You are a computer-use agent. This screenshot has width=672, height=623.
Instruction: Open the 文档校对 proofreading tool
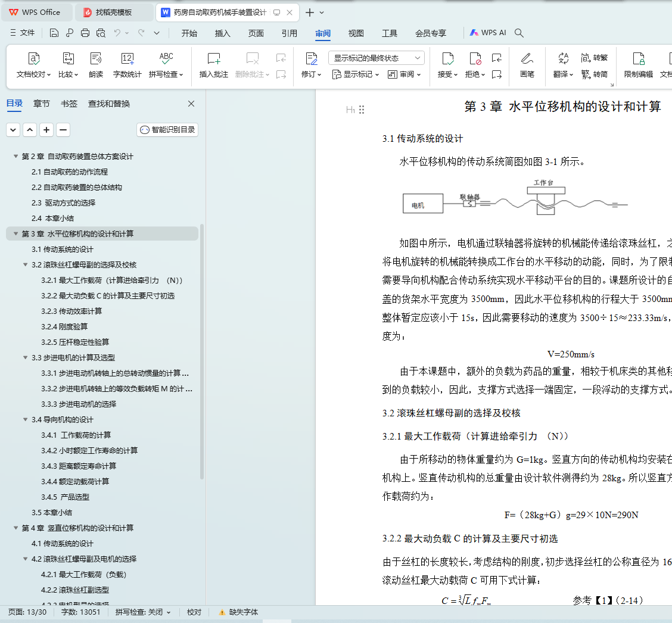(x=33, y=65)
